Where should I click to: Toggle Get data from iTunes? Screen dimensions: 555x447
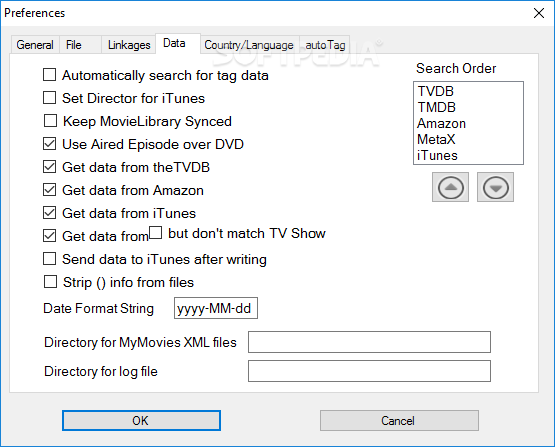[x=50, y=213]
